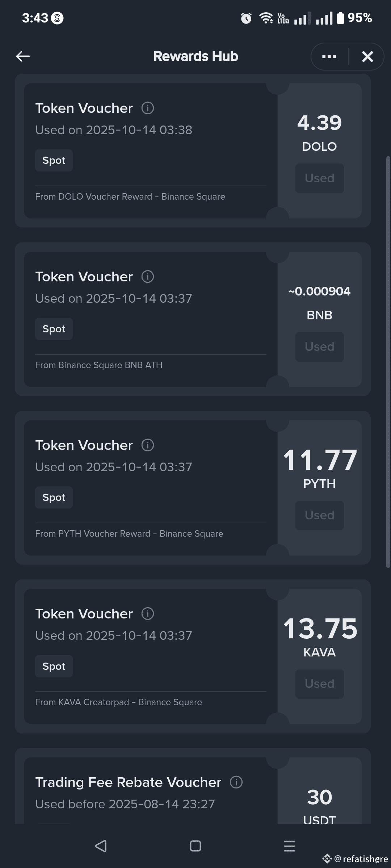
Task: Close the Rewards Hub mini app
Action: (x=367, y=56)
